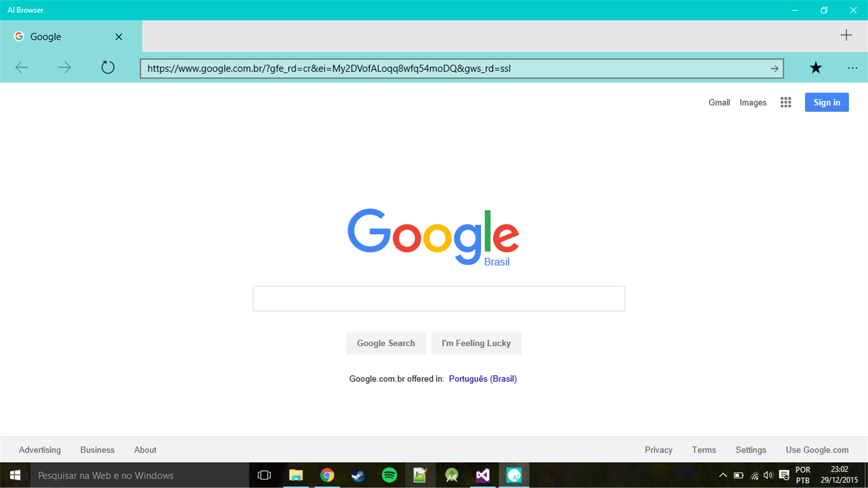
Task: Open the Terms footer link
Action: click(704, 450)
